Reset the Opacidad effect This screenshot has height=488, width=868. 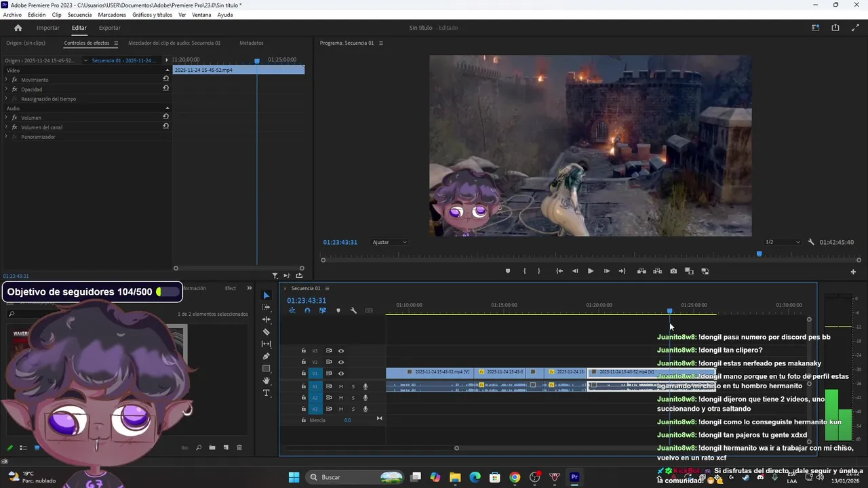(165, 88)
